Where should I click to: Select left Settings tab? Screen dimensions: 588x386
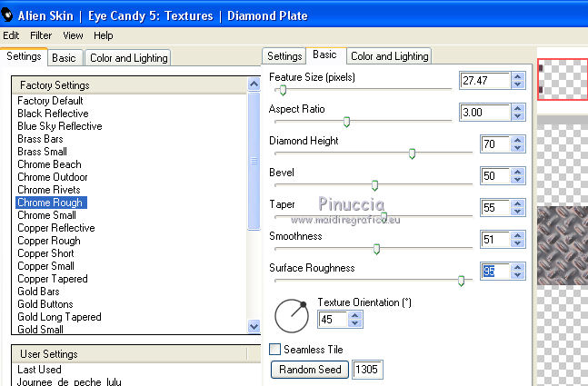(24, 56)
